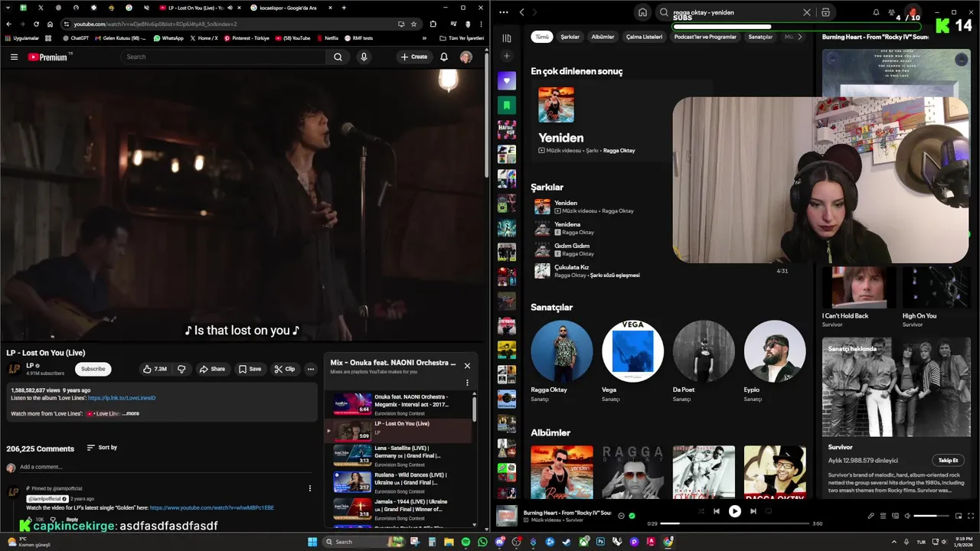Open Spotify browse icon beside search

click(x=825, y=12)
